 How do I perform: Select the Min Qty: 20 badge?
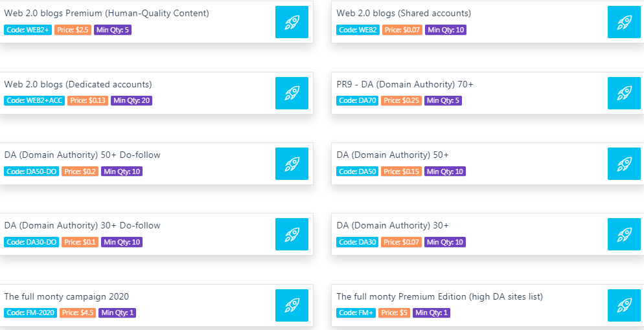click(x=132, y=100)
